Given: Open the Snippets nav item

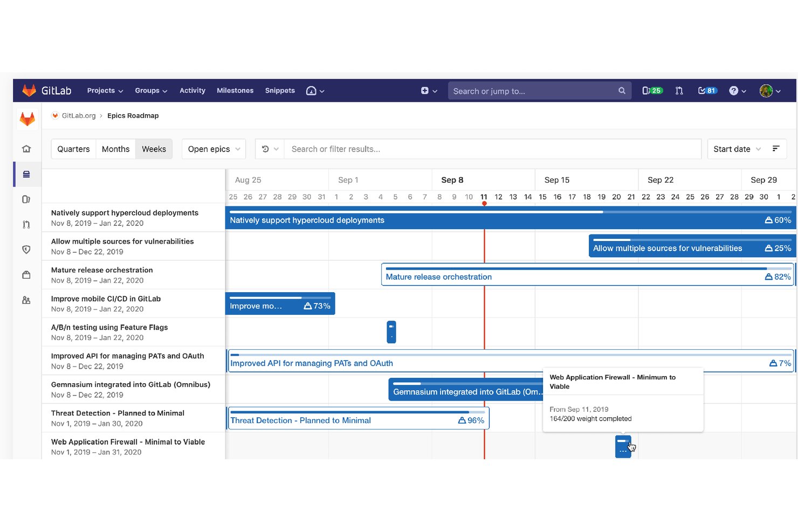Looking at the screenshot, I should tap(280, 91).
